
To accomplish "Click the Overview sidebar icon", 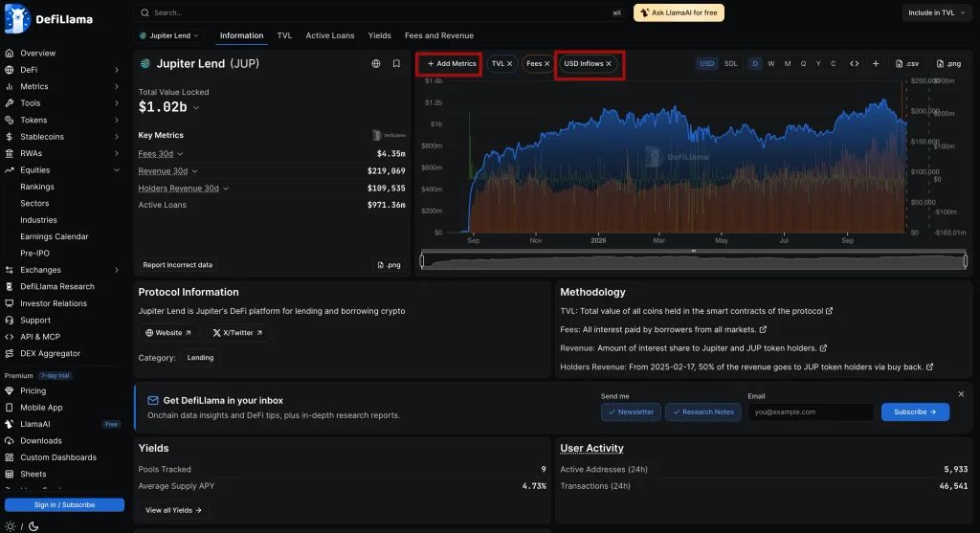I will pos(10,54).
